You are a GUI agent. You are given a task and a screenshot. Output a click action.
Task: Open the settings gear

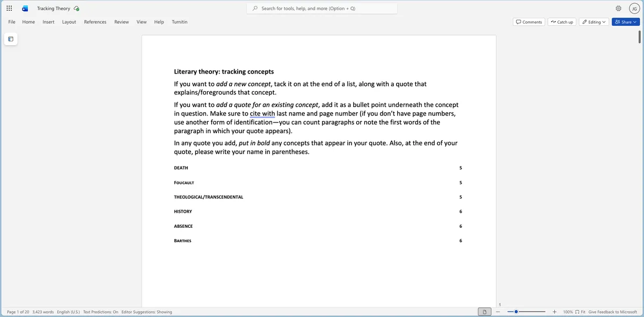[x=618, y=9]
